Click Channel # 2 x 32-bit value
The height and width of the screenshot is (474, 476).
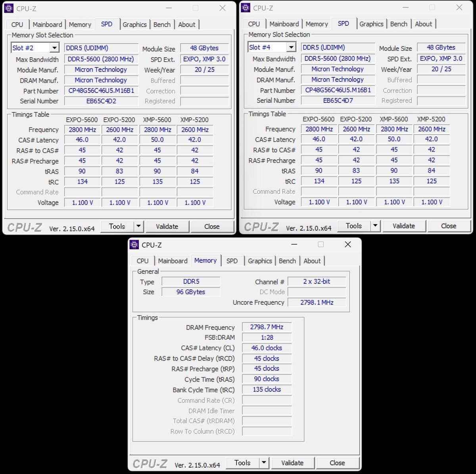pos(317,281)
